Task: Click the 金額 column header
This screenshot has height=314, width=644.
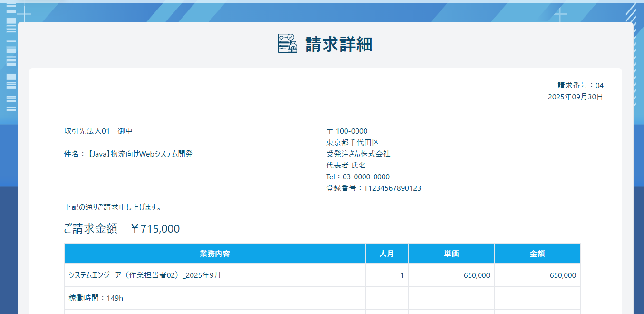Action: (537, 254)
